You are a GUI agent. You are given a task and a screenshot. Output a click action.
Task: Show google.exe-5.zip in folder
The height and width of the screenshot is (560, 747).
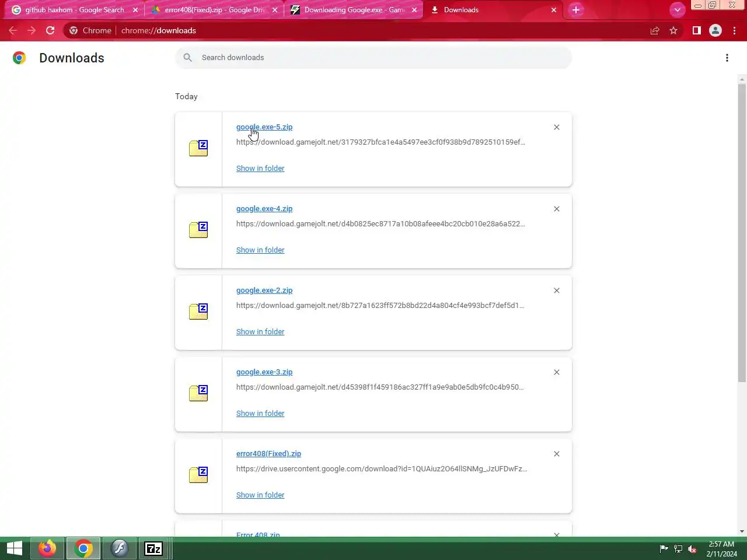[260, 168]
